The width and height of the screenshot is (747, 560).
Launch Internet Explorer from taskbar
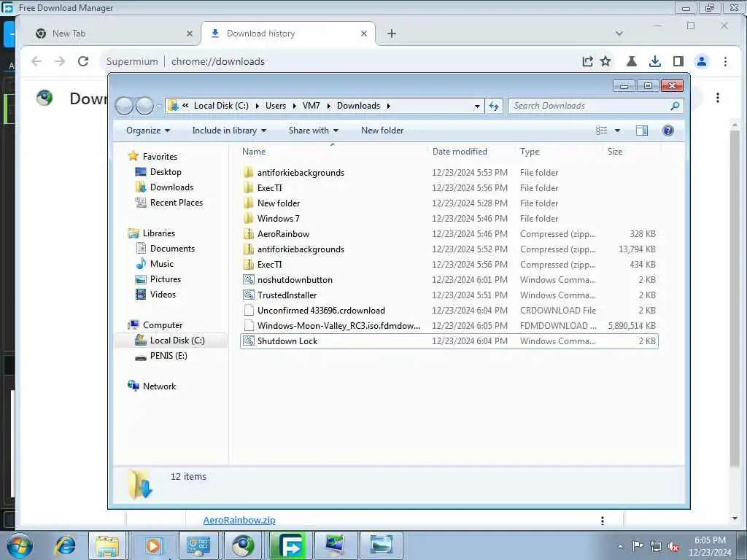click(x=65, y=545)
